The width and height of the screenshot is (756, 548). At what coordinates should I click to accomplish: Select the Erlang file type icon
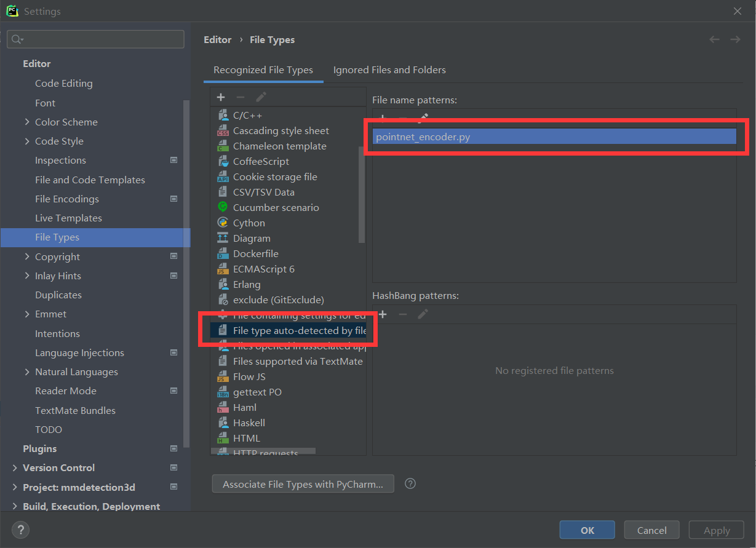(223, 284)
